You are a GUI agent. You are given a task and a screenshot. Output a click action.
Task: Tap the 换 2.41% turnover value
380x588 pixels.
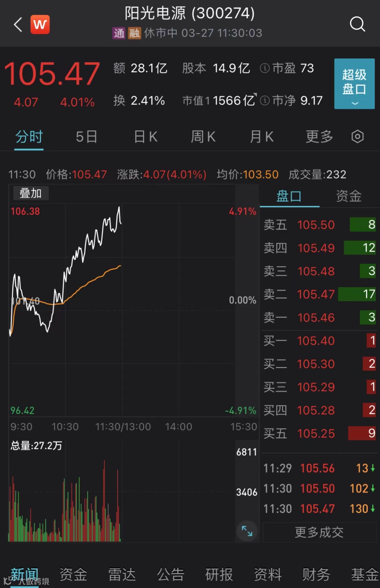click(x=139, y=101)
